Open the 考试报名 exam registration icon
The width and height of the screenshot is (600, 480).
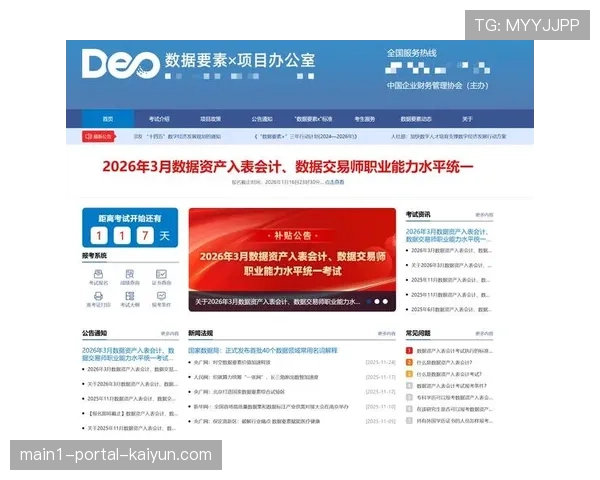[x=98, y=277]
